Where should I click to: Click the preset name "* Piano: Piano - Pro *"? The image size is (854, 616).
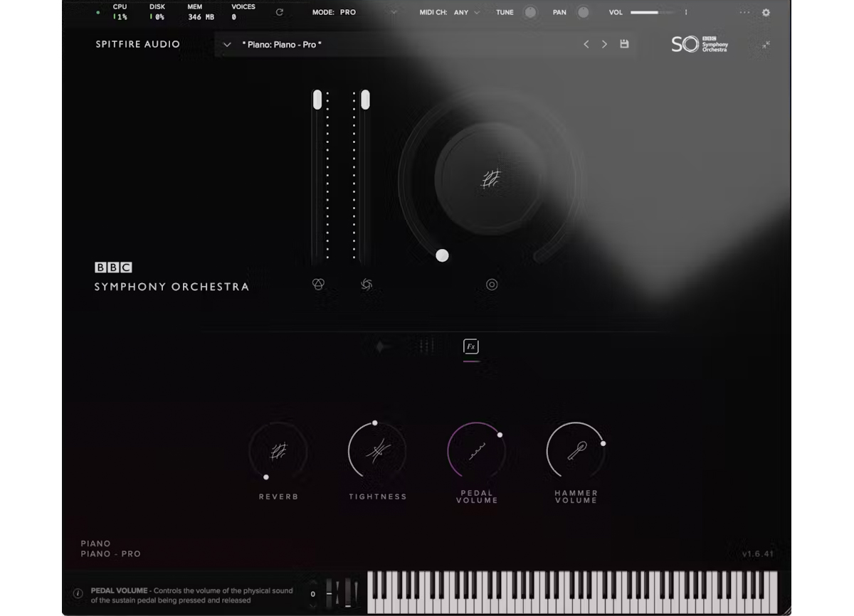[x=282, y=45]
